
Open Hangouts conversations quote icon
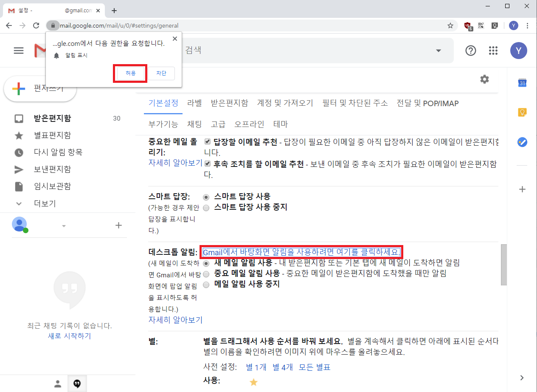coord(77,384)
